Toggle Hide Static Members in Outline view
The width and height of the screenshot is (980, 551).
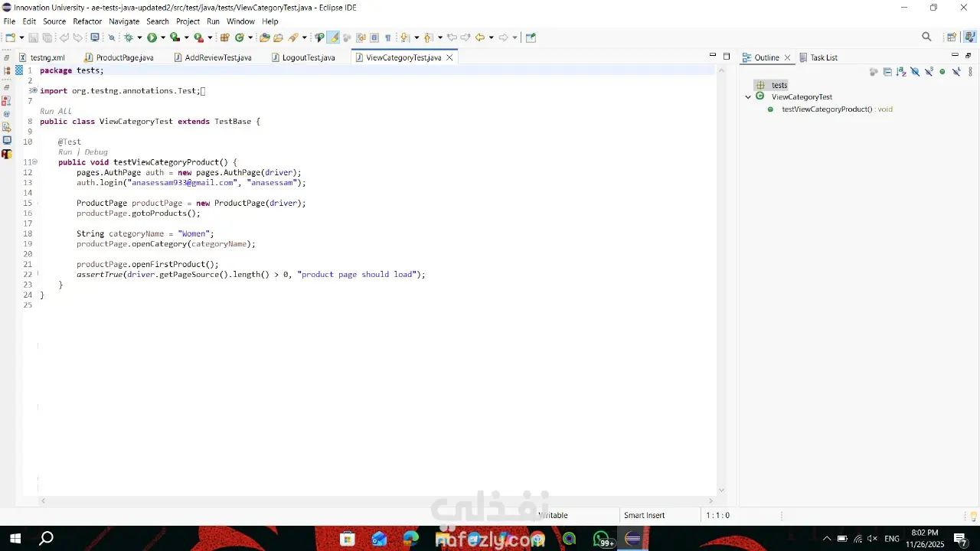click(x=929, y=72)
